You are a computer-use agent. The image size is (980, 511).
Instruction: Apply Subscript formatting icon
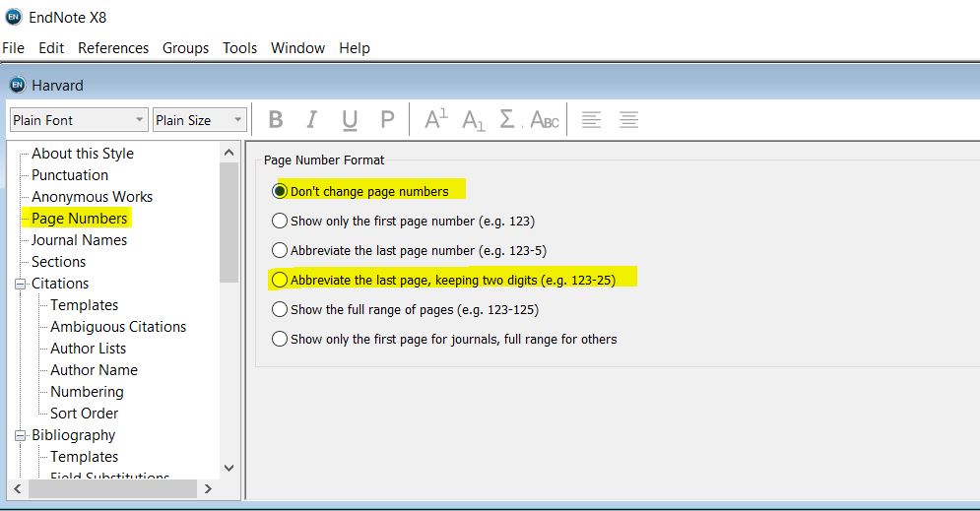473,120
